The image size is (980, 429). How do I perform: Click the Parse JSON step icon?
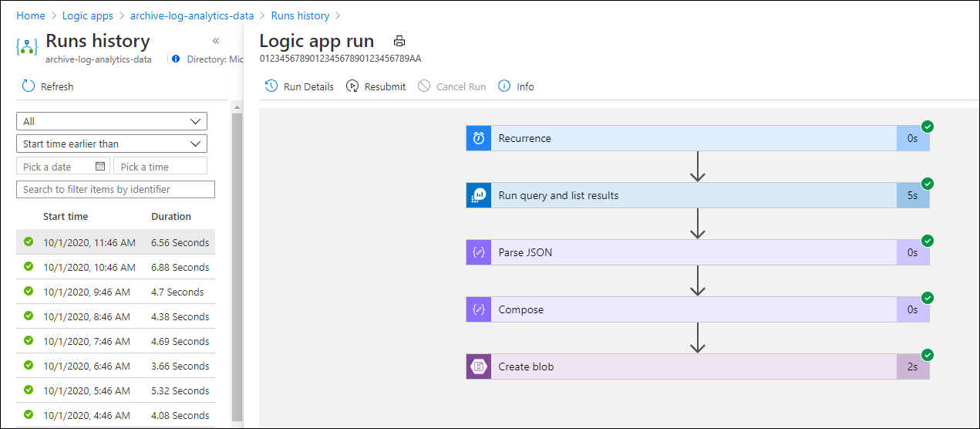479,253
